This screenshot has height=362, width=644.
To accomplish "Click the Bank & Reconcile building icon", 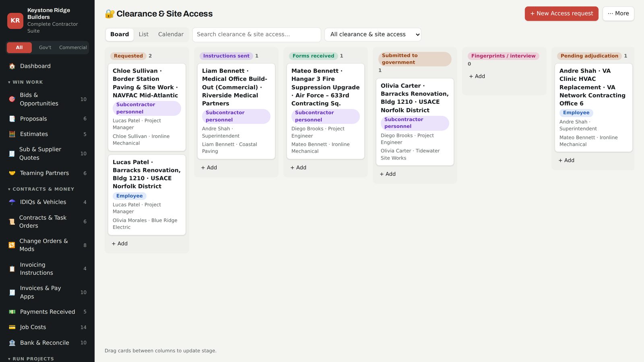I will point(12,343).
